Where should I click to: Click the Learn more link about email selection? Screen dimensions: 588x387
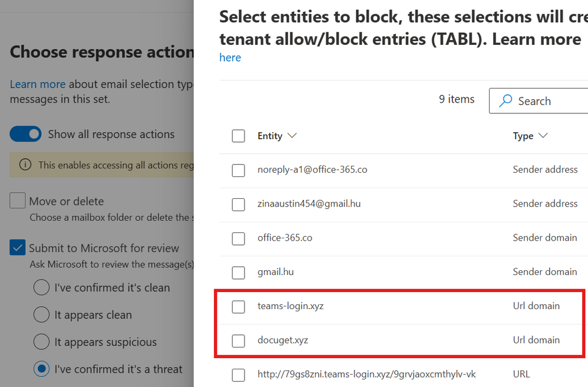38,84
